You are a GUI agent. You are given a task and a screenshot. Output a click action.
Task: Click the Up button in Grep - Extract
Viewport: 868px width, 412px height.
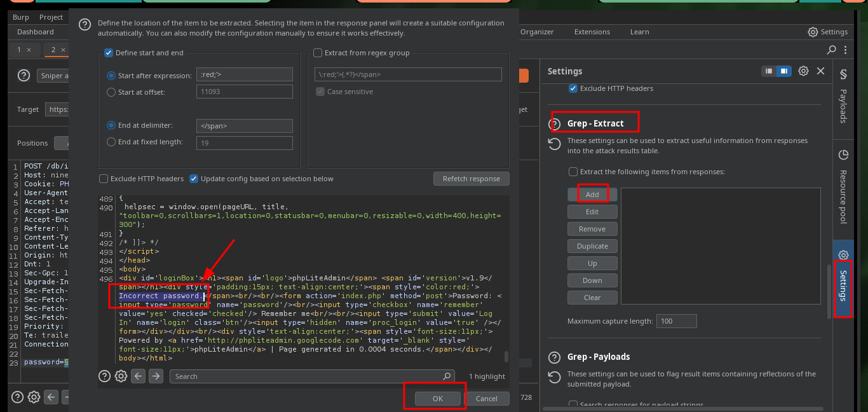[592, 263]
